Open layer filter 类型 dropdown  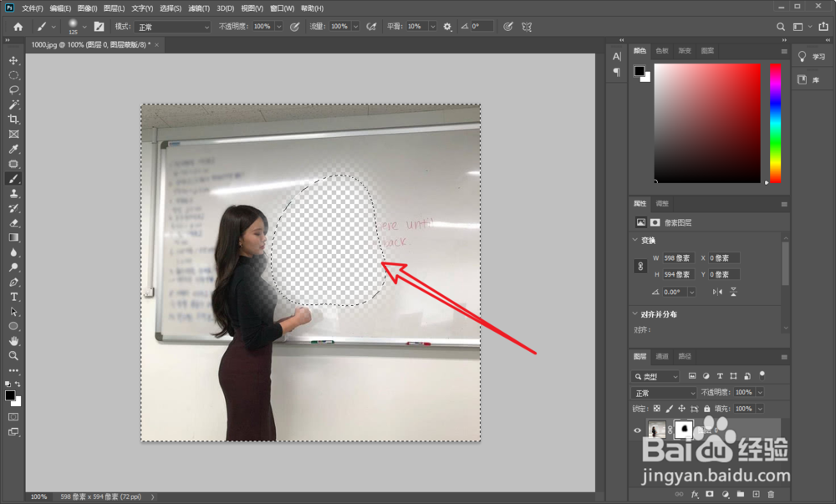(x=655, y=376)
